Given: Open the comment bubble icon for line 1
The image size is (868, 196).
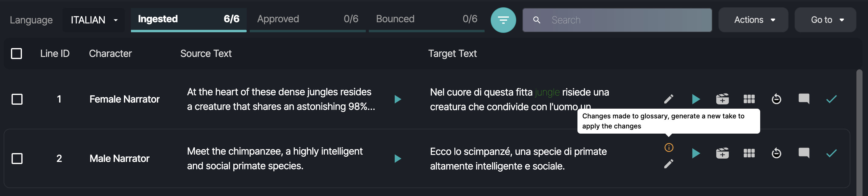Looking at the screenshot, I should (804, 99).
